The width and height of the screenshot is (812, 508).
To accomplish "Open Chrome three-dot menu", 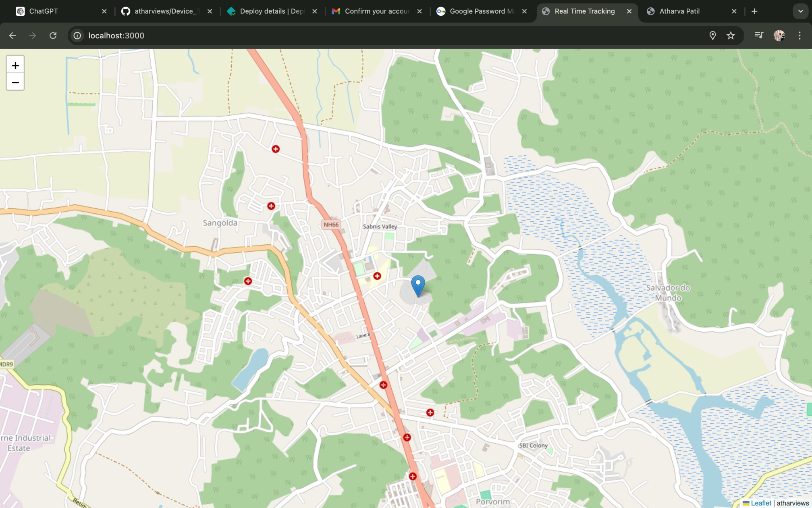I will [800, 35].
